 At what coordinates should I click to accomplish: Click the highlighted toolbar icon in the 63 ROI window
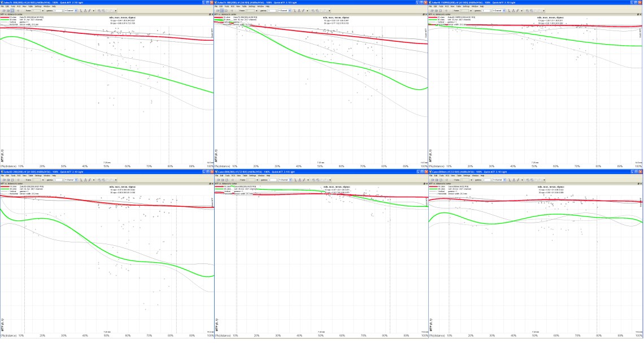coord(12,10)
